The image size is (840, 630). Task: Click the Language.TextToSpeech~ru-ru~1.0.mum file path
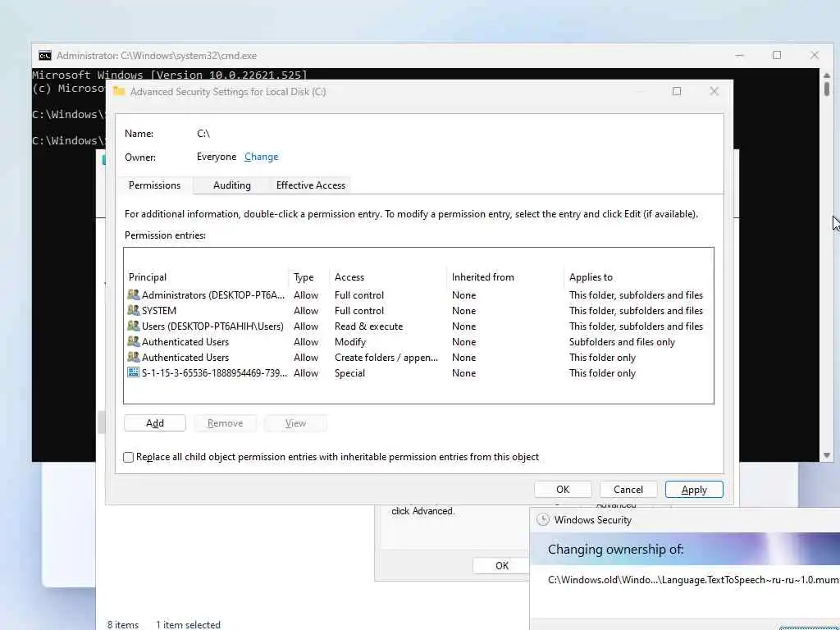click(x=693, y=580)
